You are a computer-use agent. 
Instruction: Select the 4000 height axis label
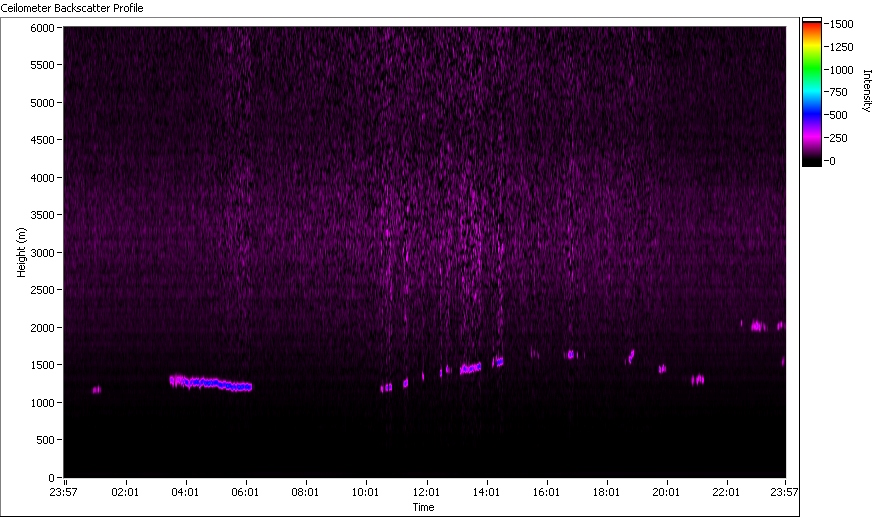click(42, 178)
